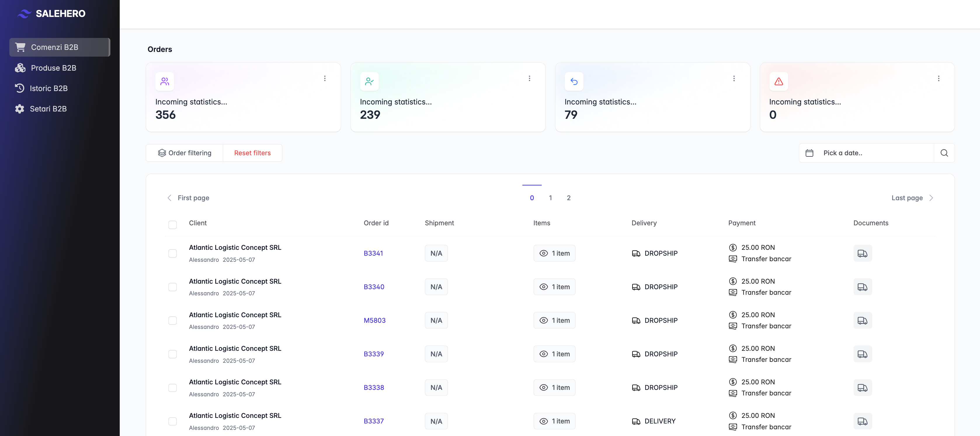
Task: Check the box for order B3340
Action: (x=172, y=287)
